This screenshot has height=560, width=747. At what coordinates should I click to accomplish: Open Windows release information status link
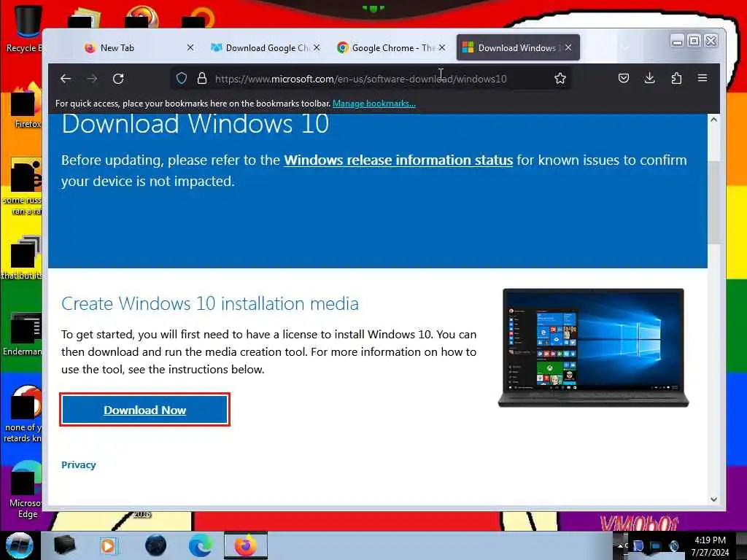click(398, 160)
